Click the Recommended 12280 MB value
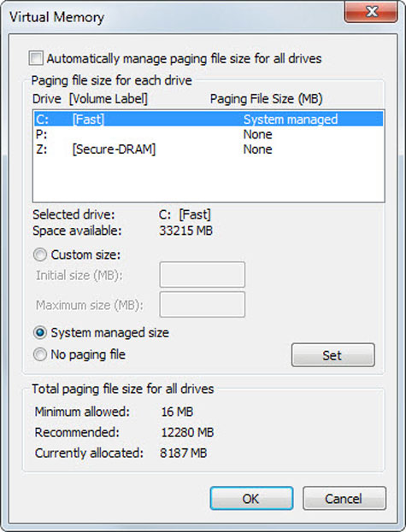 tap(187, 432)
